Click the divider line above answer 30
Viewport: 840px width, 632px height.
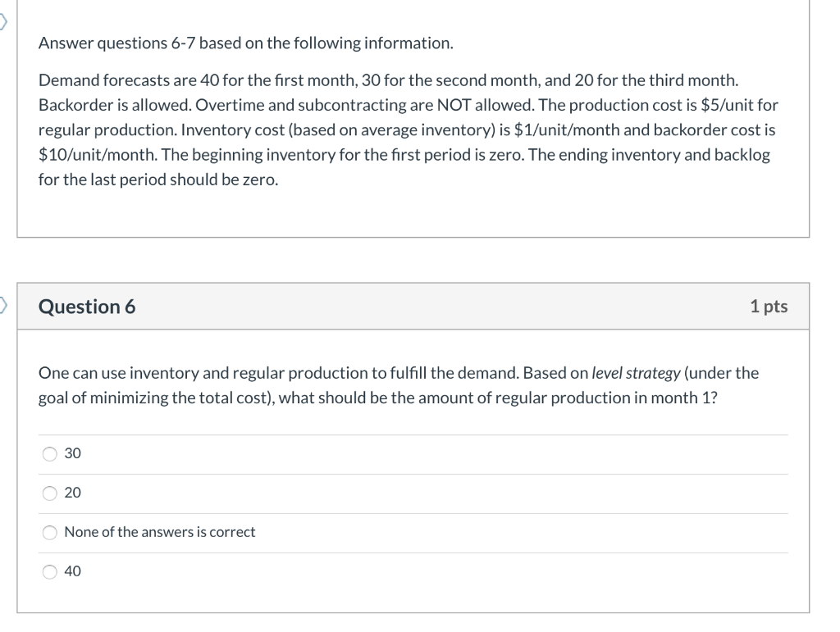point(410,433)
